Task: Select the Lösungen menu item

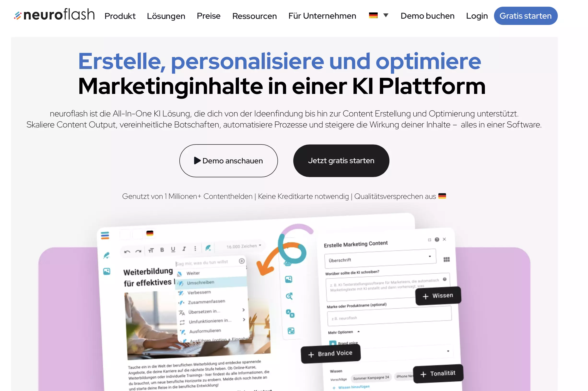Action: [x=166, y=16]
